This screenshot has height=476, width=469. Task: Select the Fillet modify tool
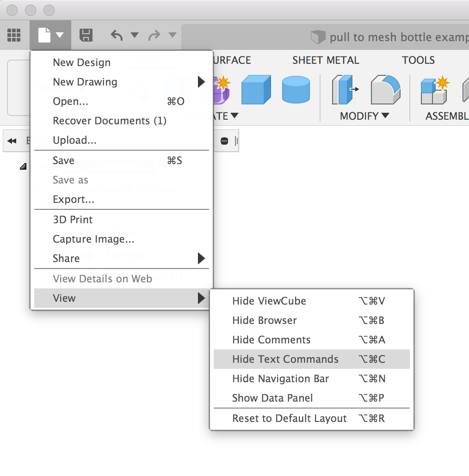pos(385,90)
